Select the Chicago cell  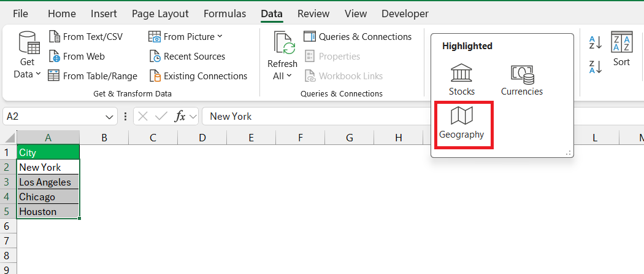coord(48,197)
